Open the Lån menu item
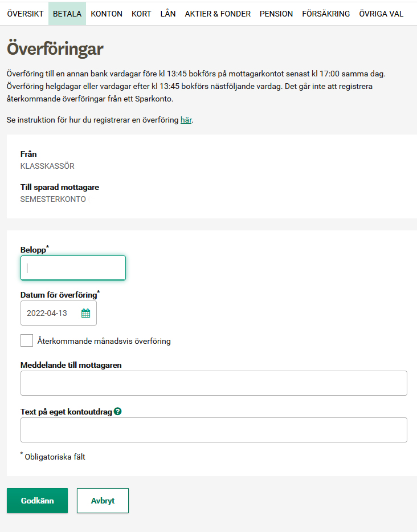 168,14
